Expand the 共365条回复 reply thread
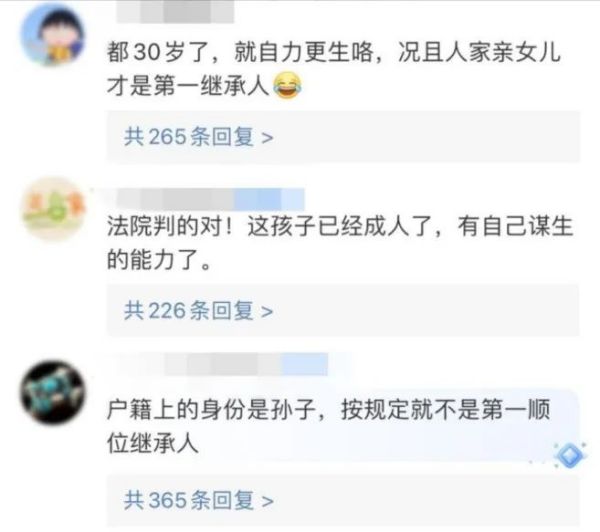600x532 pixels. (343, 500)
